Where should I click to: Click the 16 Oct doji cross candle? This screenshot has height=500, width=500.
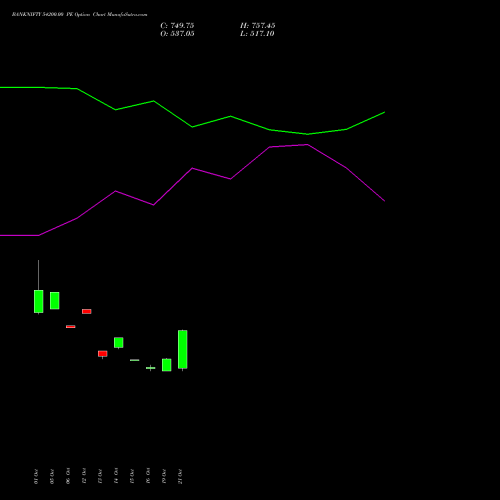[x=151, y=368]
